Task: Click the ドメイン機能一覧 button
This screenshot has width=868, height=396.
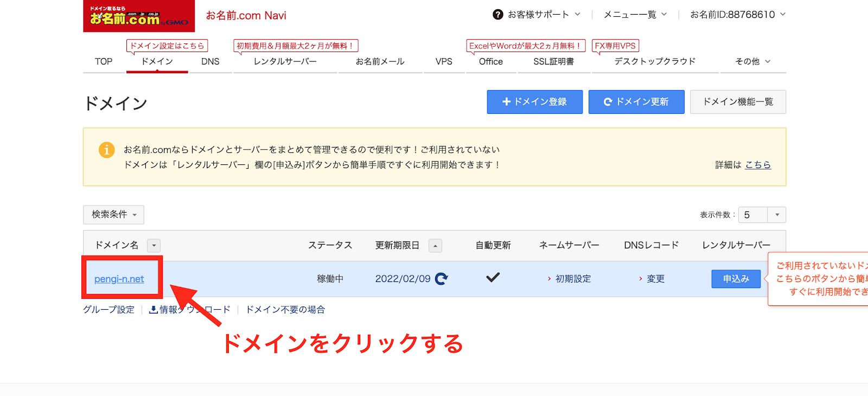Action: pyautogui.click(x=738, y=102)
